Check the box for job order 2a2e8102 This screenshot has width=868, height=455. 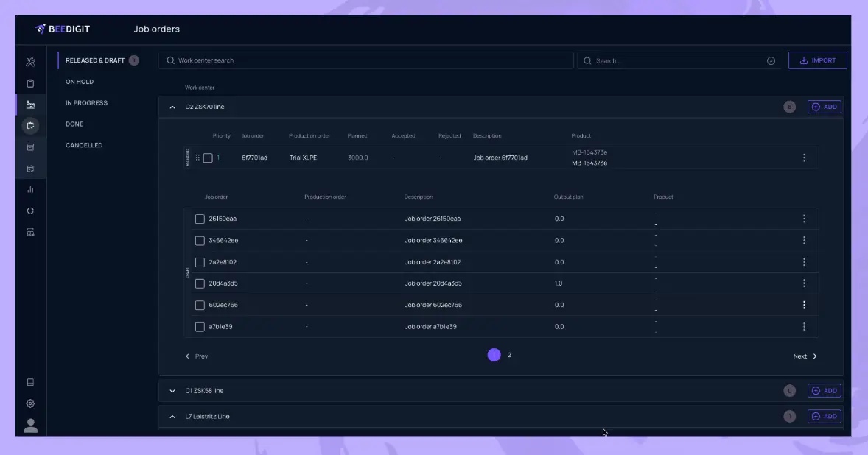point(200,262)
